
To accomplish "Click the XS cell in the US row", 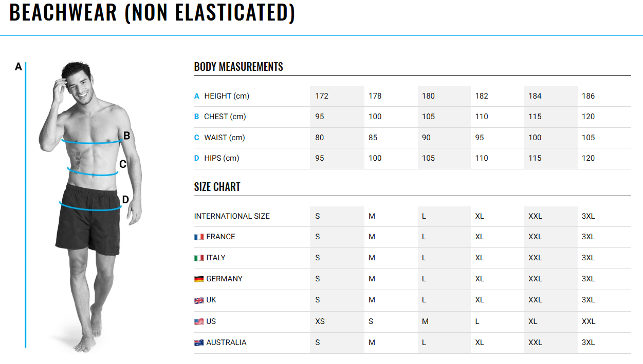I will click(x=320, y=321).
